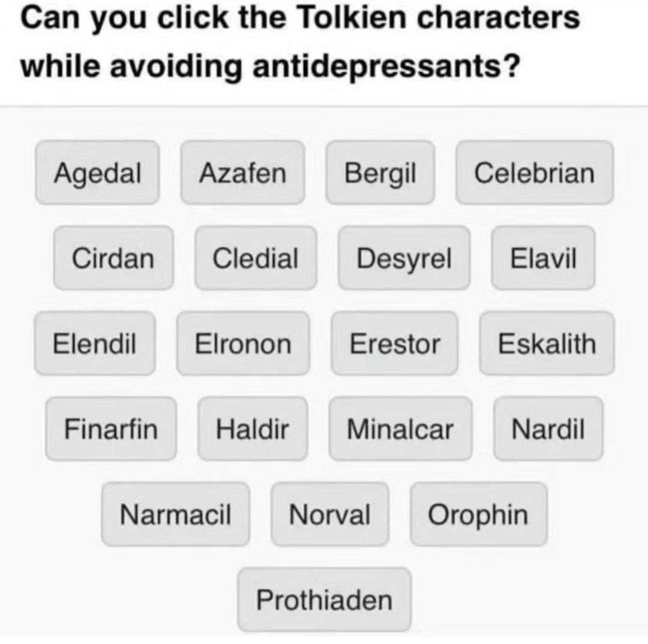Select the Prothiaden button

[x=324, y=600]
